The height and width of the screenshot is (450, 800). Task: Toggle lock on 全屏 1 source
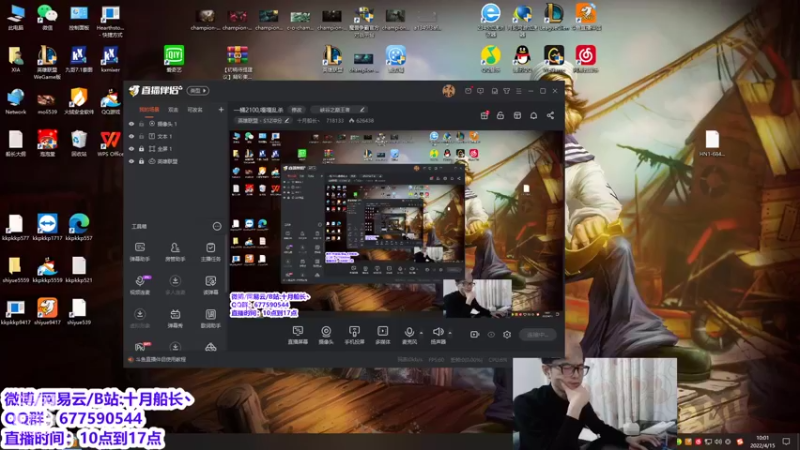[141, 148]
